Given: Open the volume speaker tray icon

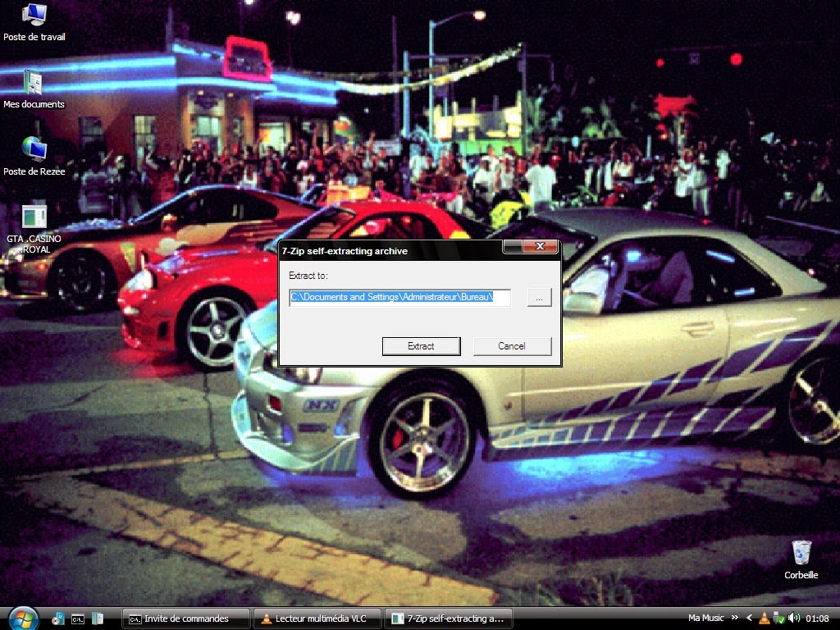Looking at the screenshot, I should 794,619.
